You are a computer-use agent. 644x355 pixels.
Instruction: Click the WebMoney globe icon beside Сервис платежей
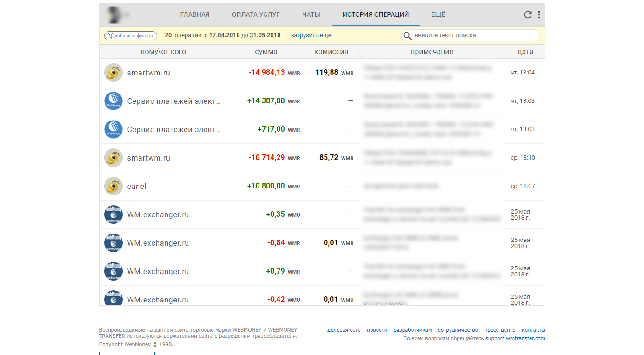113,101
